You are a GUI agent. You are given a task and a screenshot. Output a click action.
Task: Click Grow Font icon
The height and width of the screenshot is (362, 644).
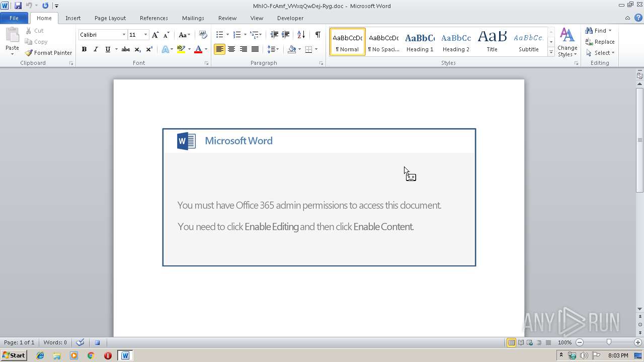click(x=155, y=35)
